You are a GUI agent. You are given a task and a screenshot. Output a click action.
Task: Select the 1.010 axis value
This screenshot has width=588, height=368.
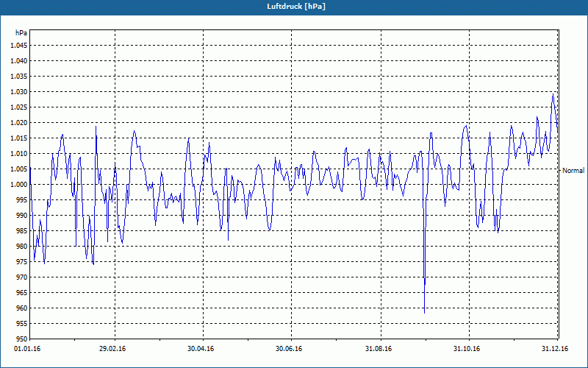[19, 154]
